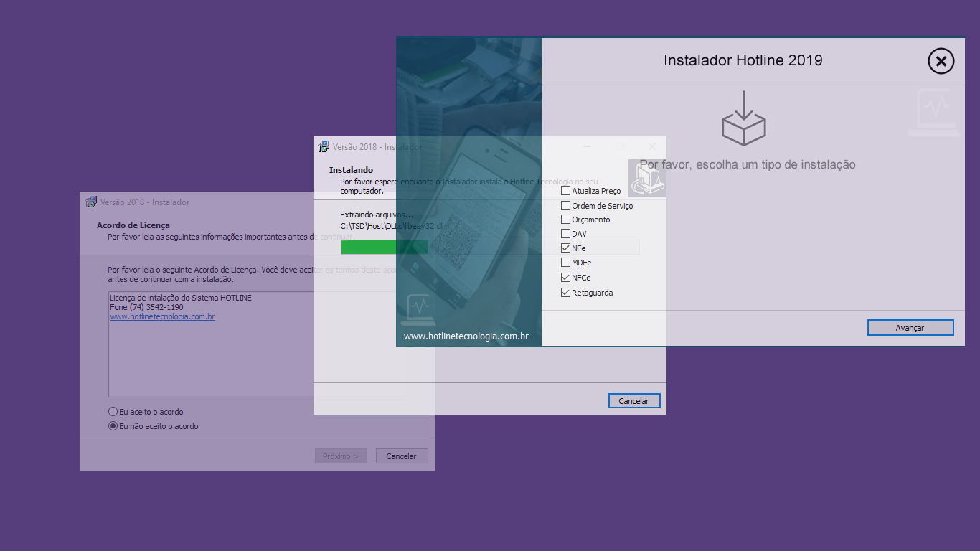Screen dimensions: 980x551
Task: Click the Próximo button in license window
Action: [x=341, y=456]
